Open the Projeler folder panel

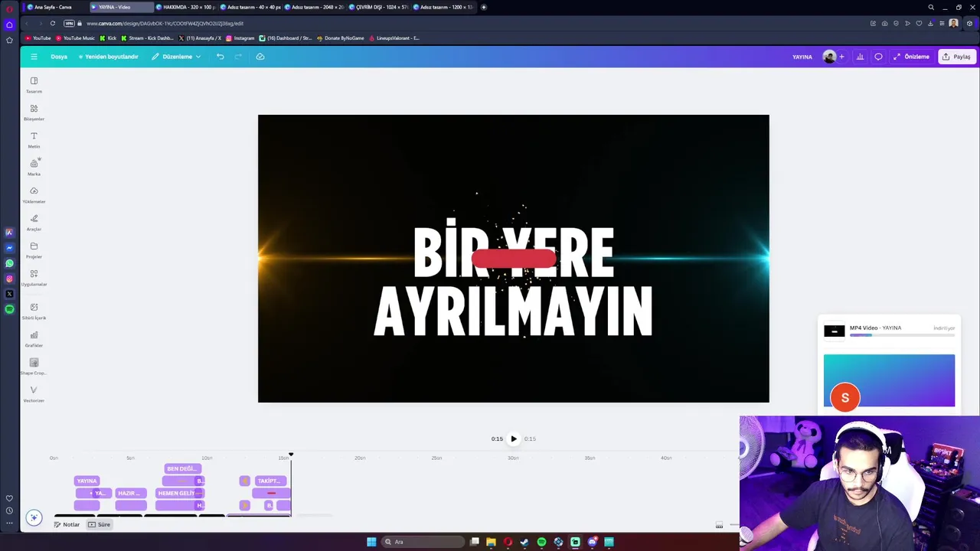coord(34,250)
